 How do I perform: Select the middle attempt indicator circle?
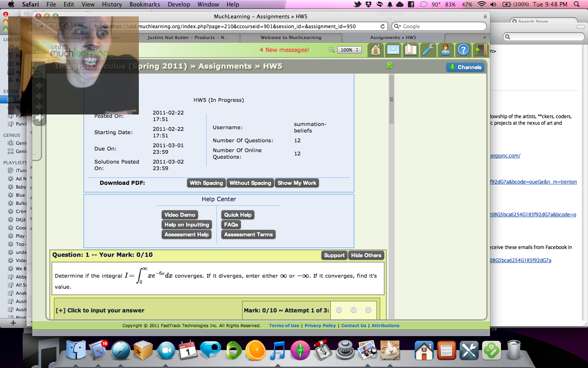(x=354, y=310)
